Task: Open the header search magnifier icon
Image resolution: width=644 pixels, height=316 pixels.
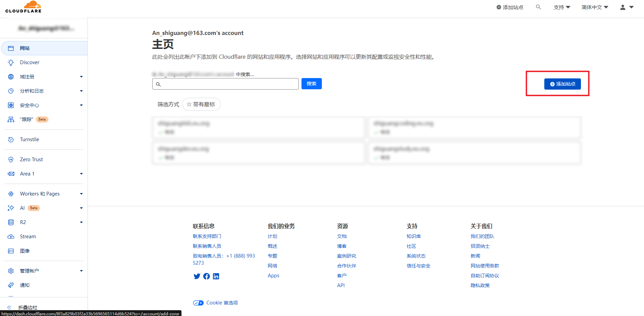Action: pos(538,7)
